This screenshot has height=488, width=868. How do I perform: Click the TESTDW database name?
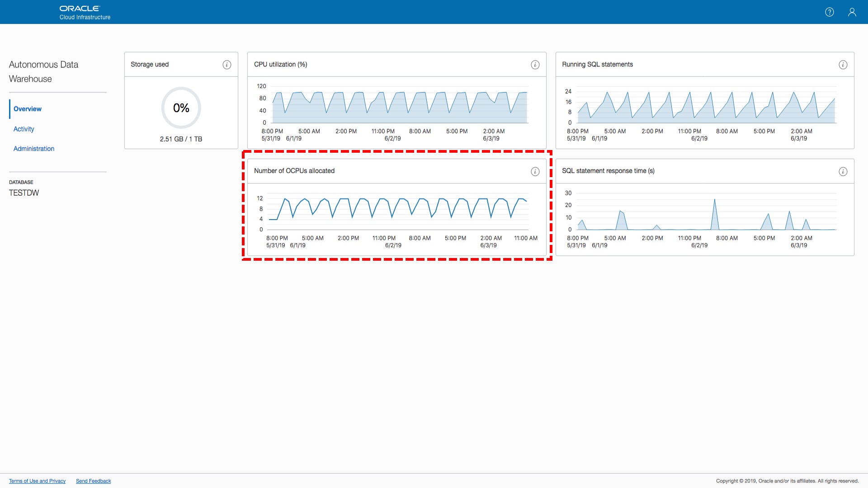click(24, 193)
